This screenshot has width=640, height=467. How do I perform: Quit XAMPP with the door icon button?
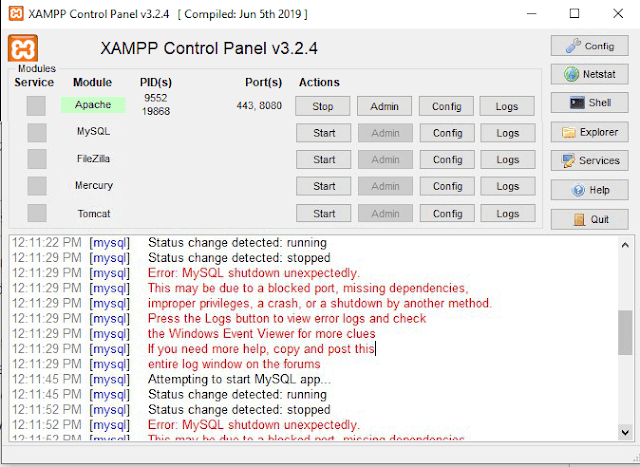[x=589, y=219]
